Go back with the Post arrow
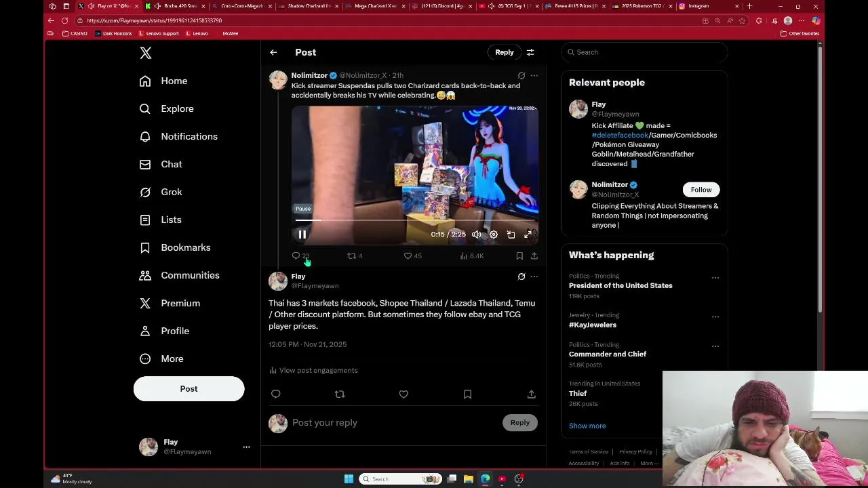The image size is (868, 488). coord(273,52)
